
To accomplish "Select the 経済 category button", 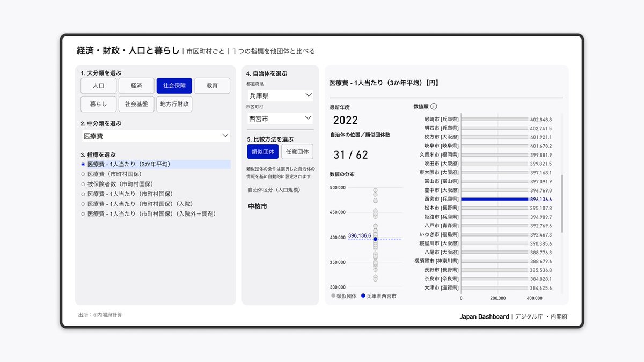I will 136,86.
